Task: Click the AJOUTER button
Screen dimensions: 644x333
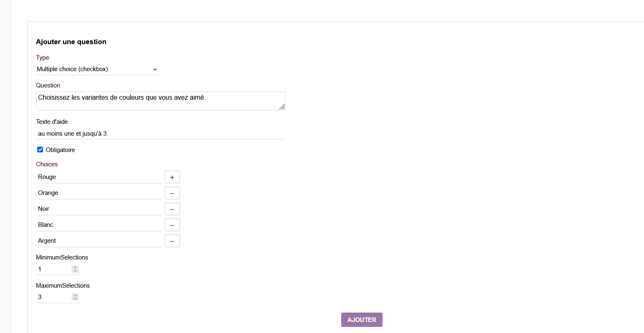Action: point(362,320)
